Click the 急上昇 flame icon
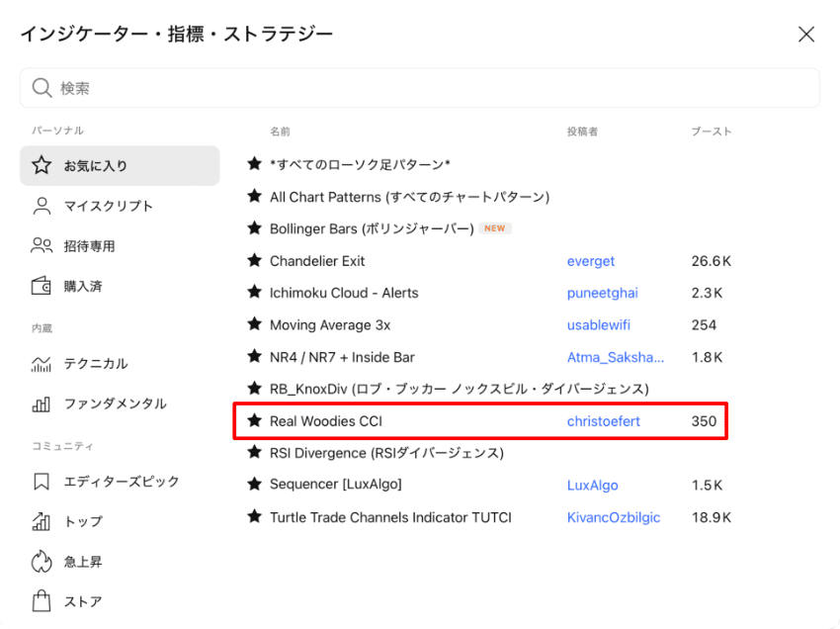 tap(42, 562)
